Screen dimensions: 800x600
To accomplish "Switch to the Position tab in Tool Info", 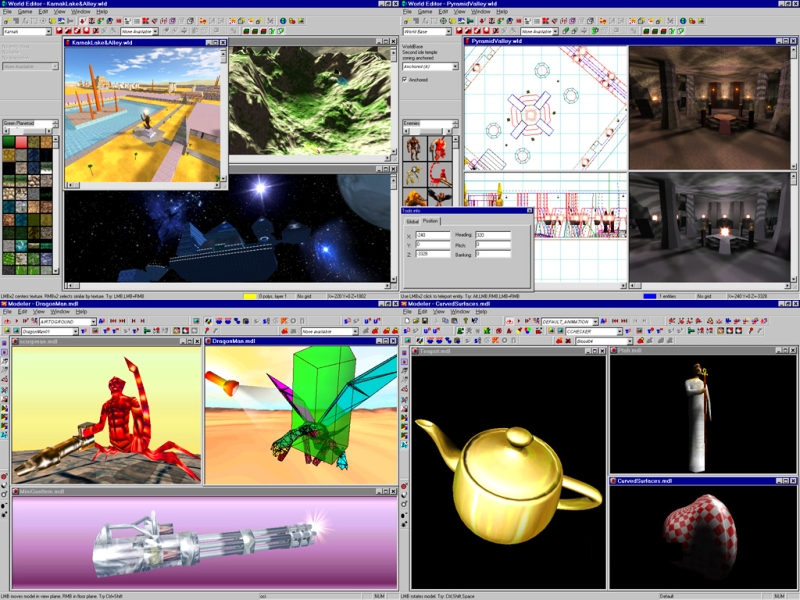I will coord(430,220).
